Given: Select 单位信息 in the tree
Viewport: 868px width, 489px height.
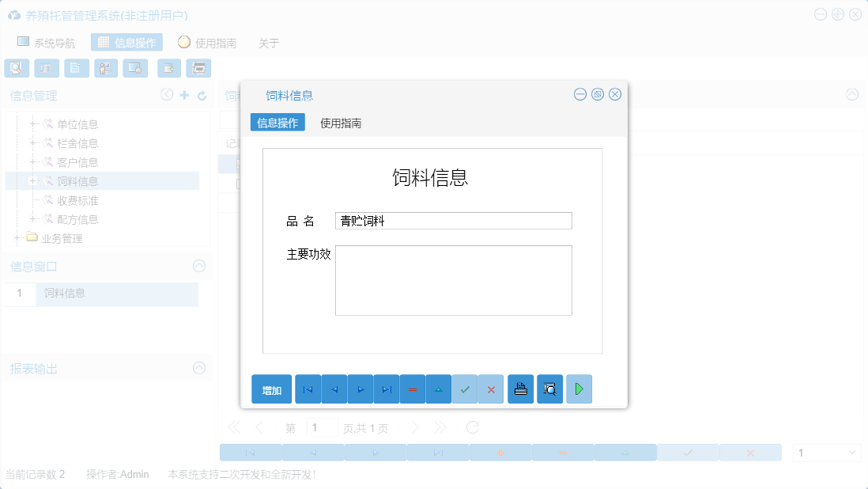Looking at the screenshot, I should click(77, 124).
